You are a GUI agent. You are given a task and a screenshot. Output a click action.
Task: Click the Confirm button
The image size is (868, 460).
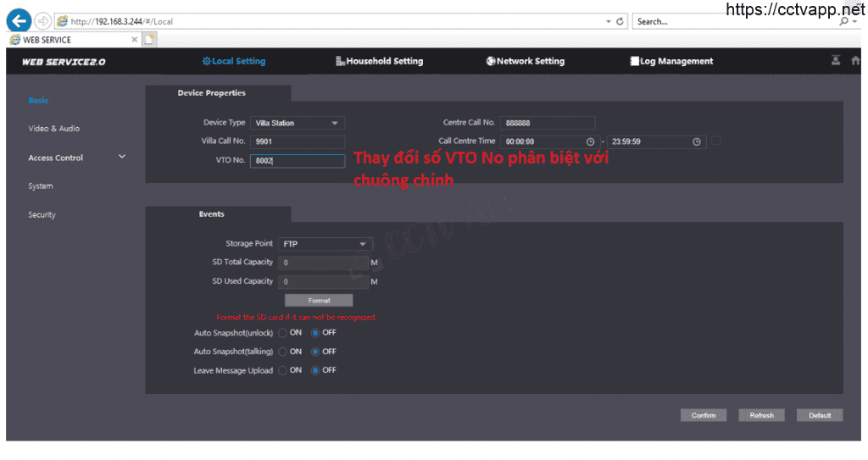pyautogui.click(x=703, y=415)
